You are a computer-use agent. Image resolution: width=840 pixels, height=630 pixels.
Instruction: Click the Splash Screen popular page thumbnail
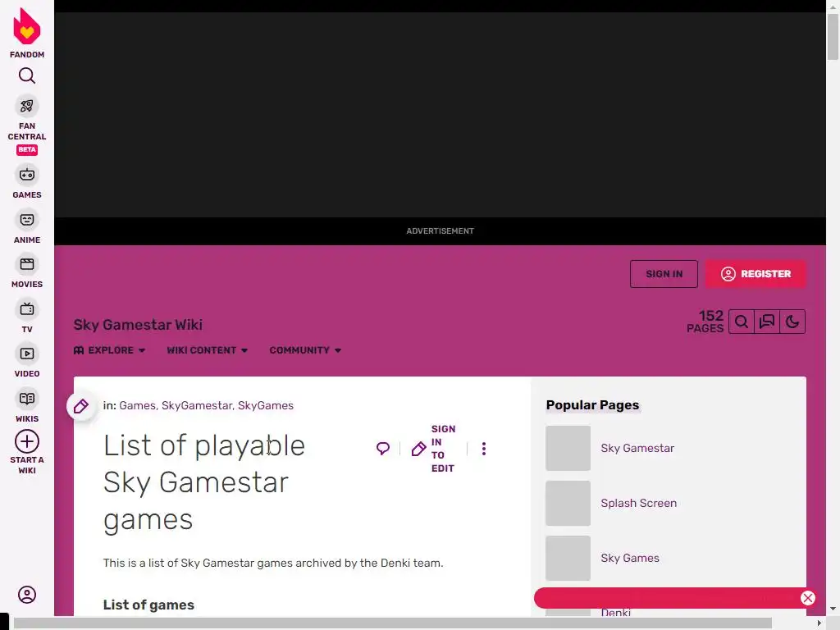click(568, 503)
